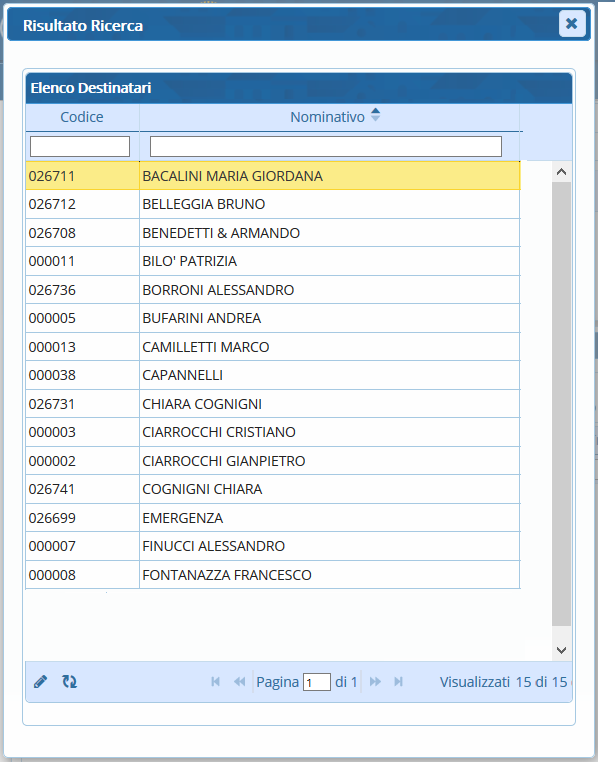The width and height of the screenshot is (615, 762).
Task: Go to last page using pager icon
Action: pos(399,682)
